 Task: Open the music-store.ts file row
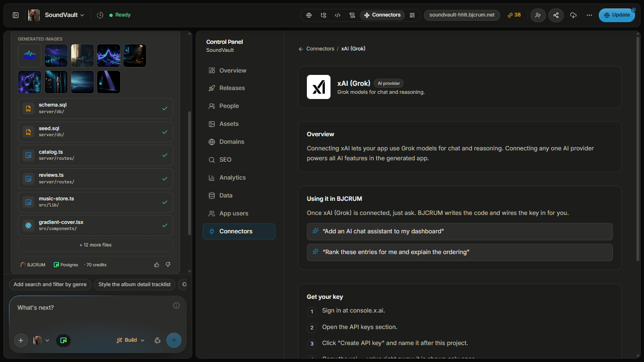pyautogui.click(x=95, y=202)
